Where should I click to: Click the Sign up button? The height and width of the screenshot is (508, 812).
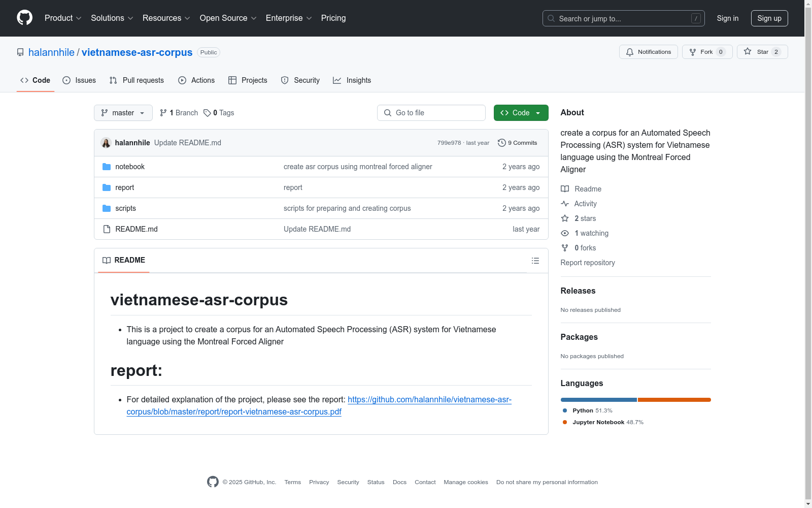769,18
